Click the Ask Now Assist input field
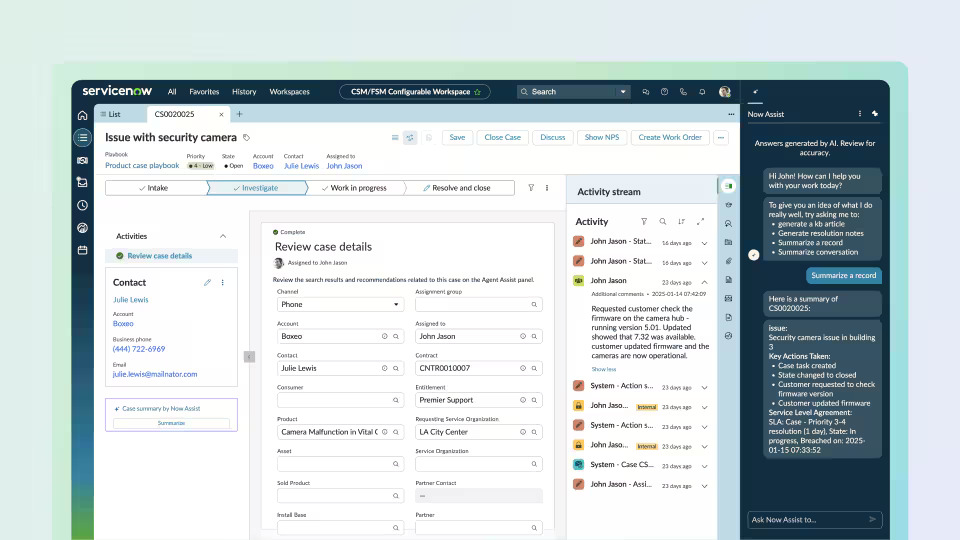This screenshot has height=540, width=960. (x=805, y=519)
